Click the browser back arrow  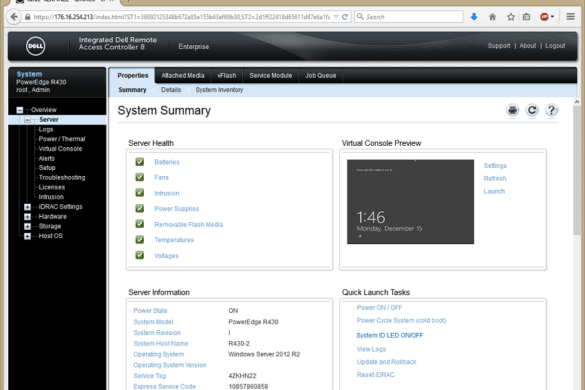click(14, 17)
